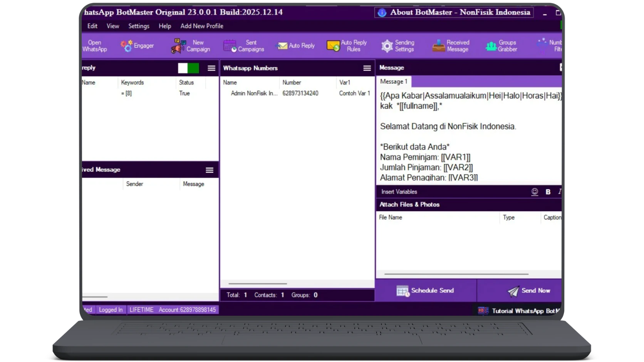Open the Help menu

click(165, 26)
